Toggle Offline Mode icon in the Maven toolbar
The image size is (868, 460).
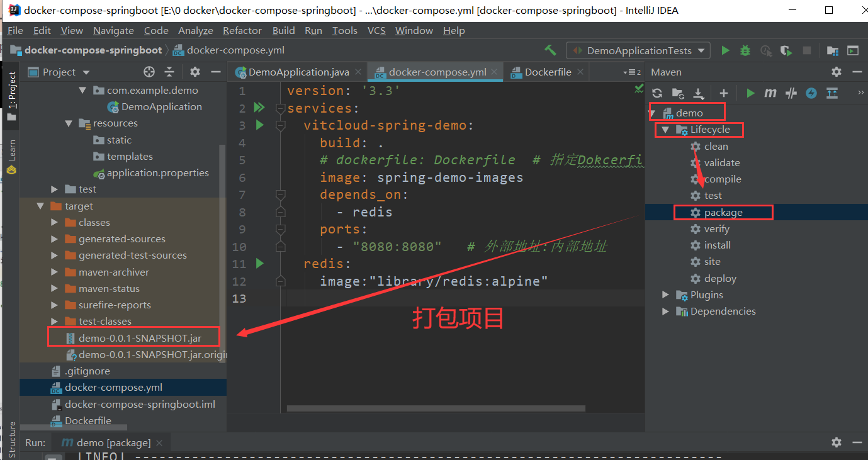791,93
